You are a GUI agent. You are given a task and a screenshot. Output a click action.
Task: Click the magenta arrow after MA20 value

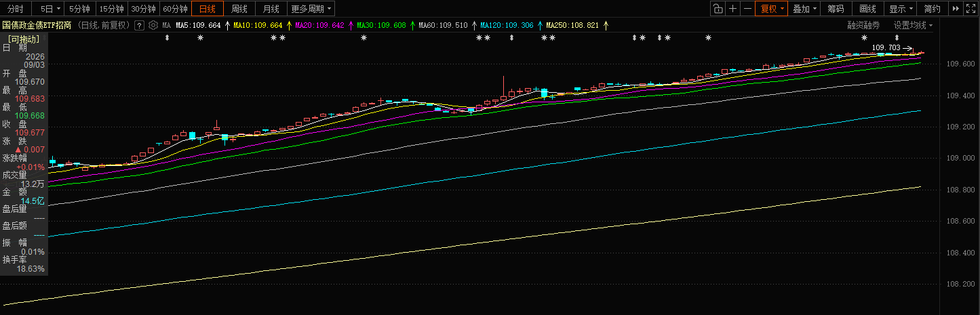351,26
